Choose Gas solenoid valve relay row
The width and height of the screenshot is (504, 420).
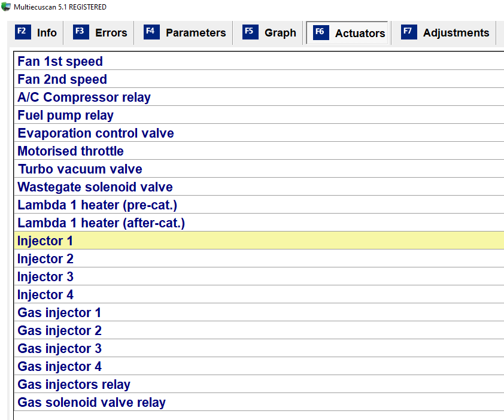coord(259,402)
